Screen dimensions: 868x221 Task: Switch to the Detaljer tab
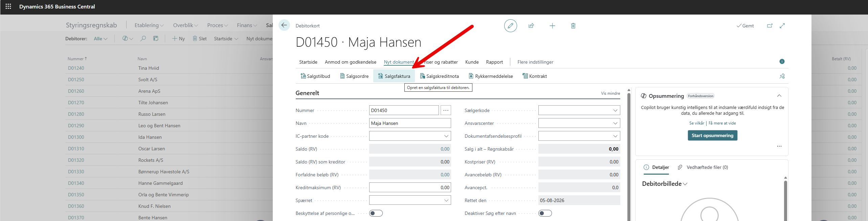point(656,167)
